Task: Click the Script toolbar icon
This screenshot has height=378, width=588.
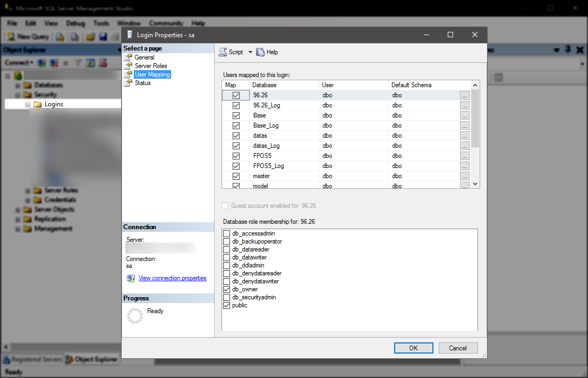Action: 223,52
